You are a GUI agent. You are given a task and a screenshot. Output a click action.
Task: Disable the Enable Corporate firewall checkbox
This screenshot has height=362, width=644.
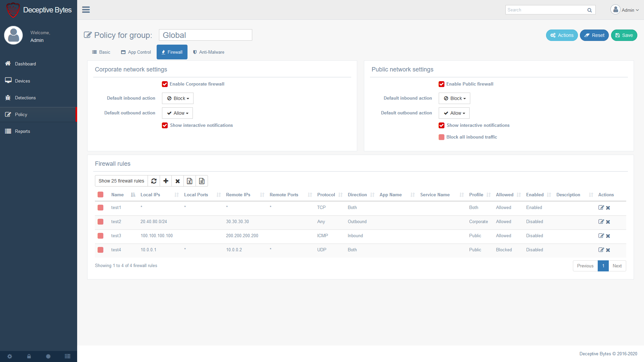[x=165, y=84]
